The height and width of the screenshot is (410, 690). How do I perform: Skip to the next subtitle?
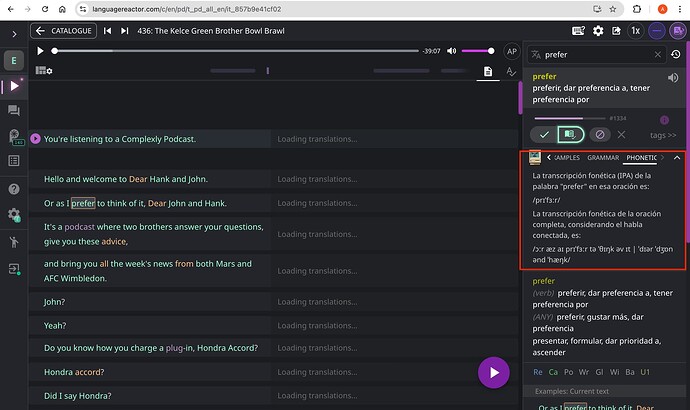[123, 31]
